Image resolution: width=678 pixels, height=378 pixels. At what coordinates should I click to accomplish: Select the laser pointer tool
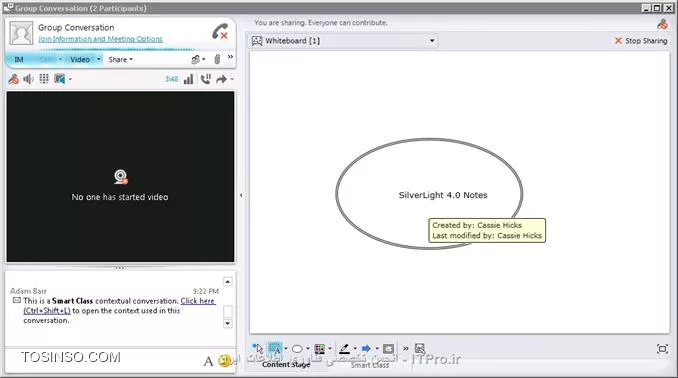[x=258, y=348]
